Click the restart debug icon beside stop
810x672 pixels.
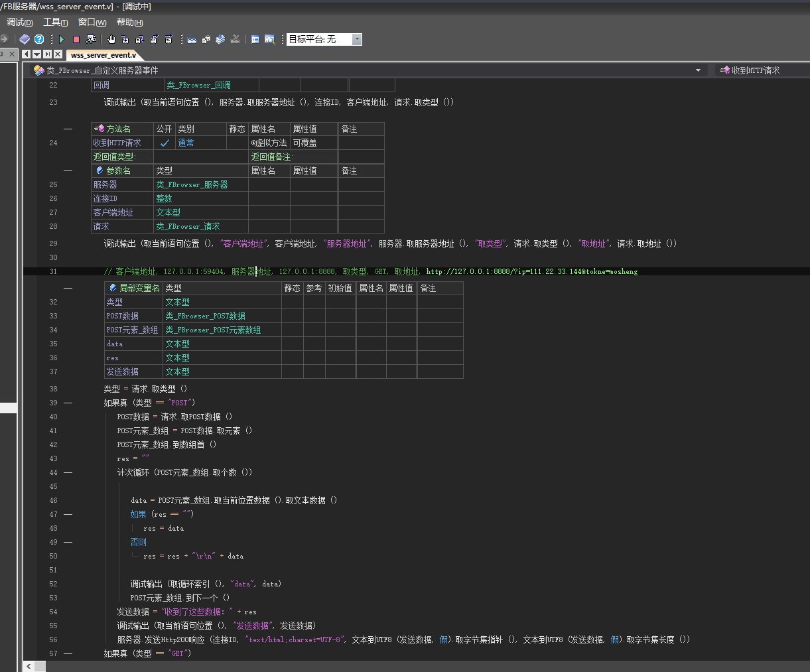point(91,39)
